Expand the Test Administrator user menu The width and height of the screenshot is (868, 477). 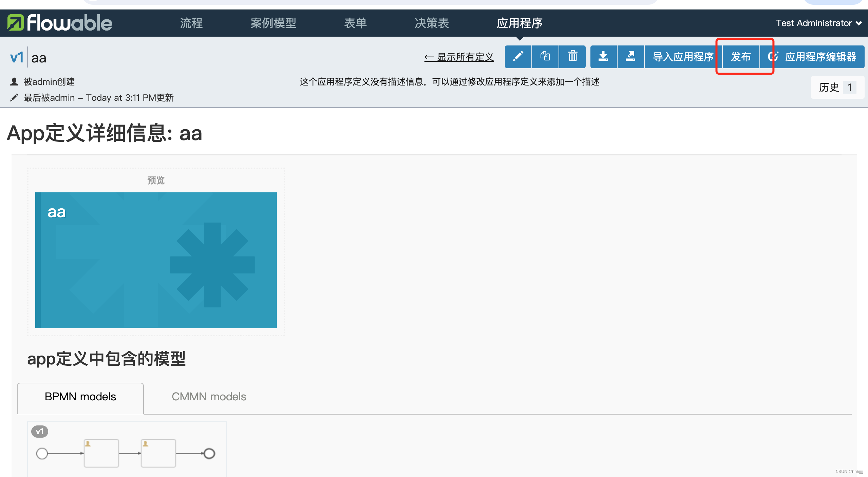[x=819, y=23]
